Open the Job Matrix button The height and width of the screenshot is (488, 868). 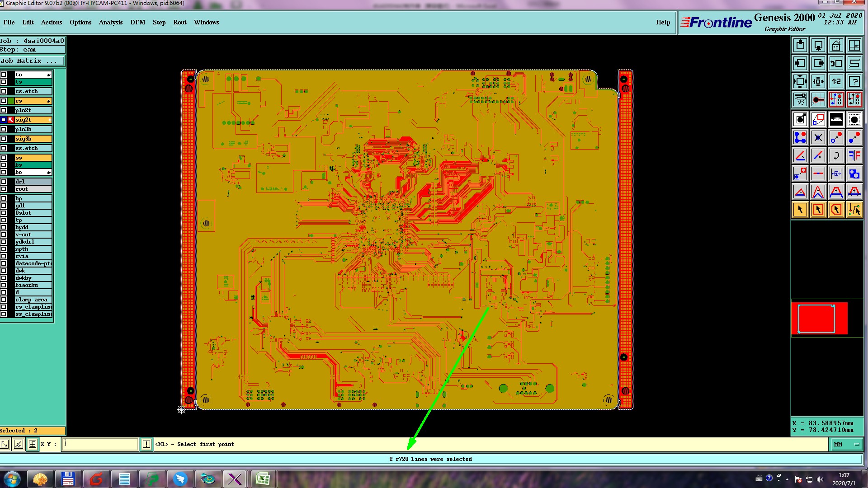click(x=32, y=61)
